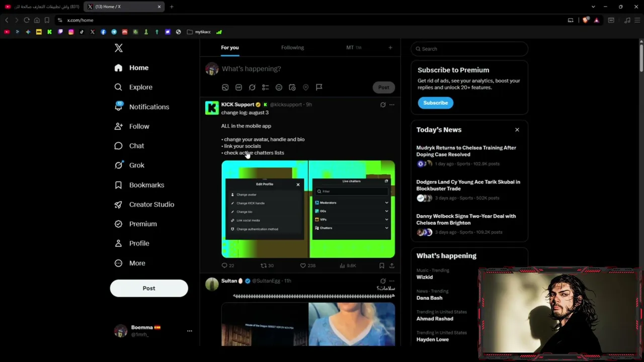Screen dimensions: 644x362
Task: Open the GIF picker in the composer
Action: (x=238, y=87)
